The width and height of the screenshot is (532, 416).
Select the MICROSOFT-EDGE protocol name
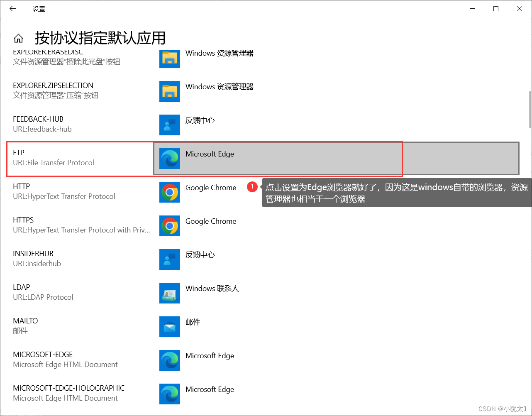point(43,355)
